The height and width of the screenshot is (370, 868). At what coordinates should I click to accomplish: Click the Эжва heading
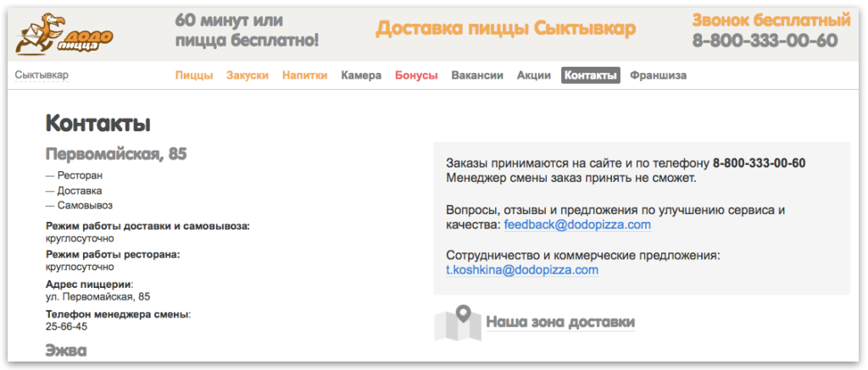coord(66,351)
